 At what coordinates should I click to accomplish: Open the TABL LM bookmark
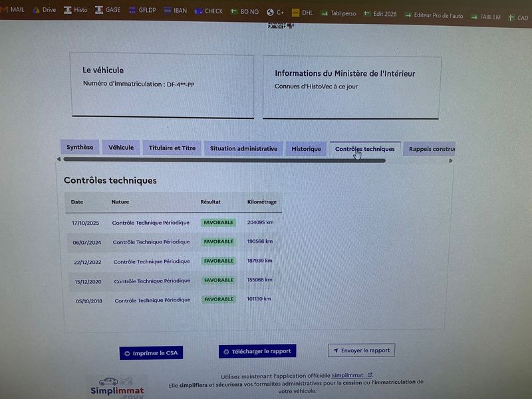click(486, 17)
